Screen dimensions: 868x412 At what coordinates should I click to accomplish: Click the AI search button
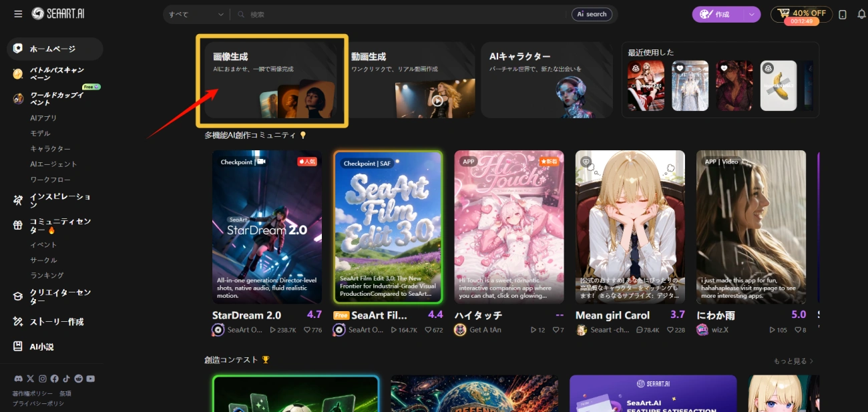(x=592, y=14)
